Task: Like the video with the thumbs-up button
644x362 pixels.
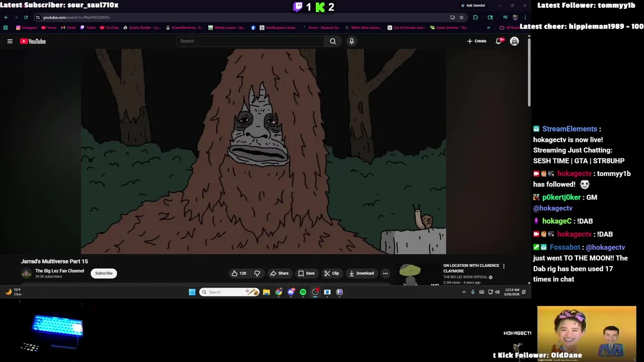Action: click(239, 274)
